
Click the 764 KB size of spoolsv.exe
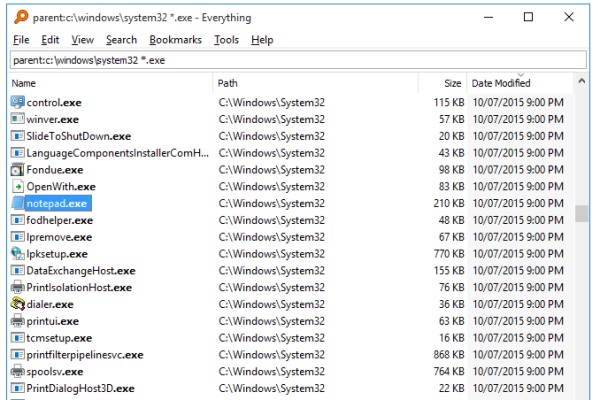[x=449, y=372]
